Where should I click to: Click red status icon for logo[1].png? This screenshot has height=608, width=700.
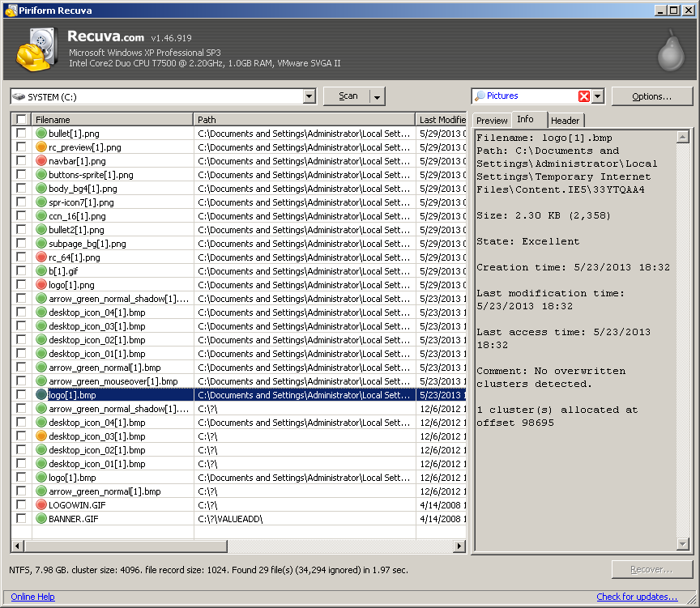(x=41, y=285)
